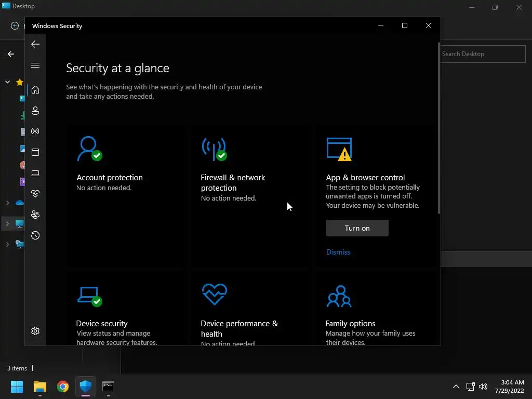Launch Google Chrome from the taskbar
This screenshot has height=399, width=532.
(x=63, y=387)
